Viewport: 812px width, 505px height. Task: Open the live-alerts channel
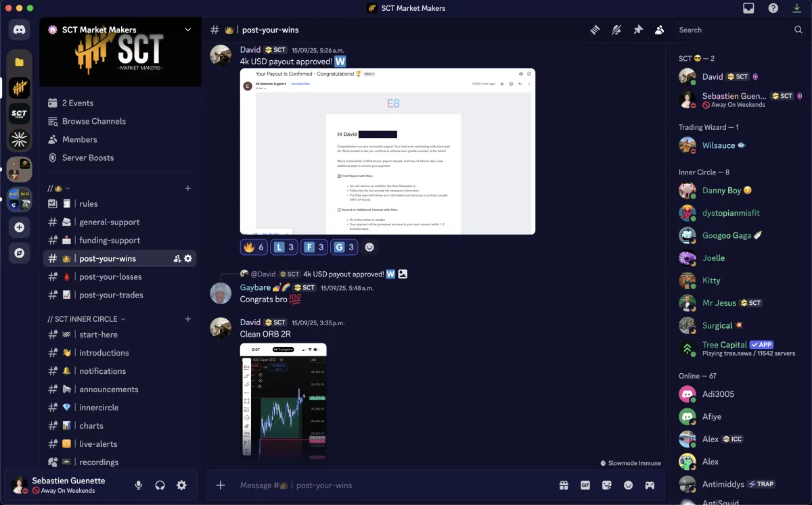coord(120,443)
